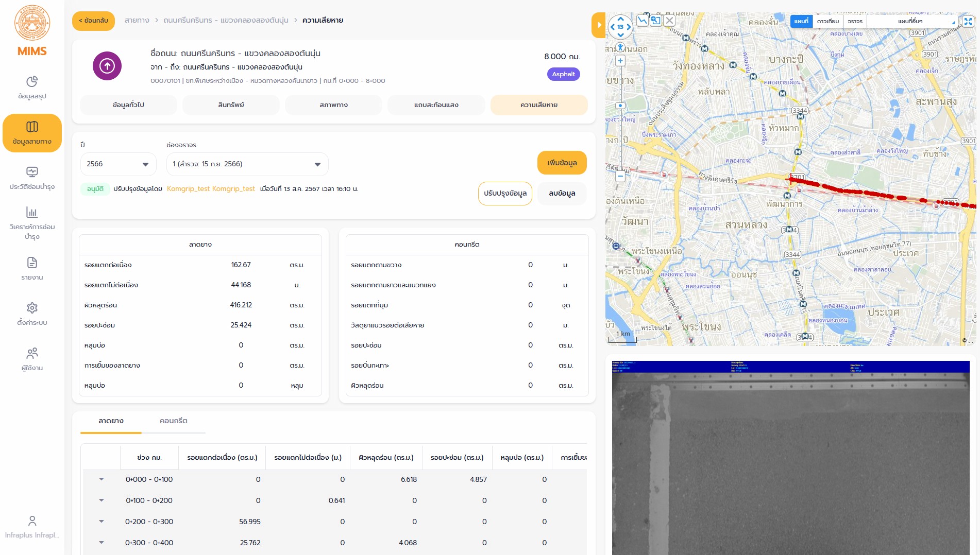The image size is (980, 555).
Task: Click the เพิ่มข้อมูล button
Action: coord(562,163)
